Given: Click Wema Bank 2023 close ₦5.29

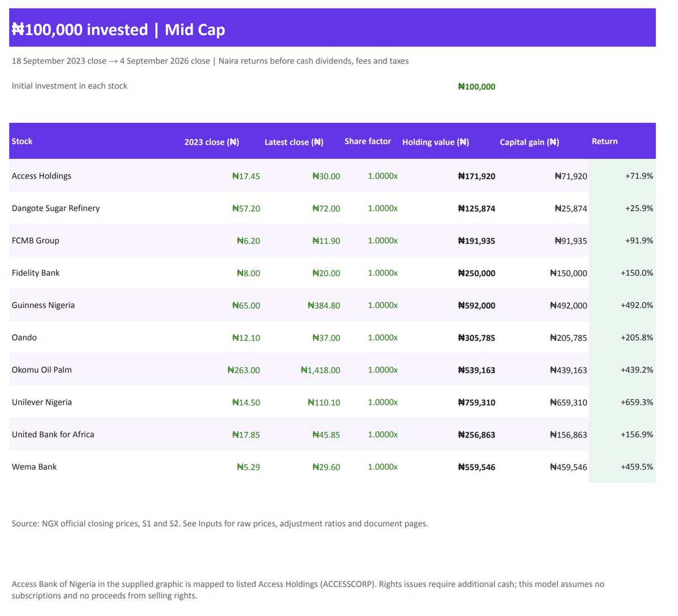Looking at the screenshot, I should tap(249, 467).
